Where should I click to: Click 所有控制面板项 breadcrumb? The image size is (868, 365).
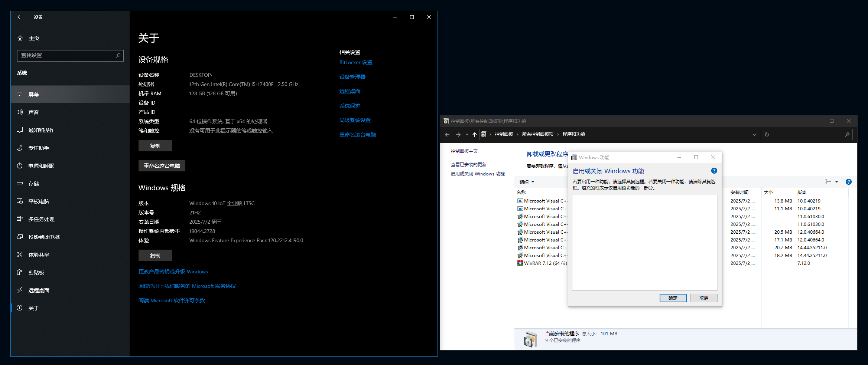point(538,134)
